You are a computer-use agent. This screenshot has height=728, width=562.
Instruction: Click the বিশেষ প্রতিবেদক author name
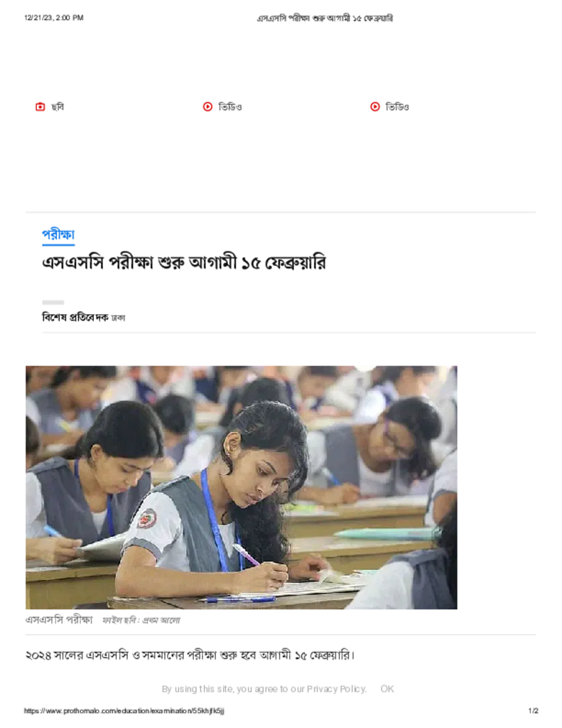click(75, 318)
